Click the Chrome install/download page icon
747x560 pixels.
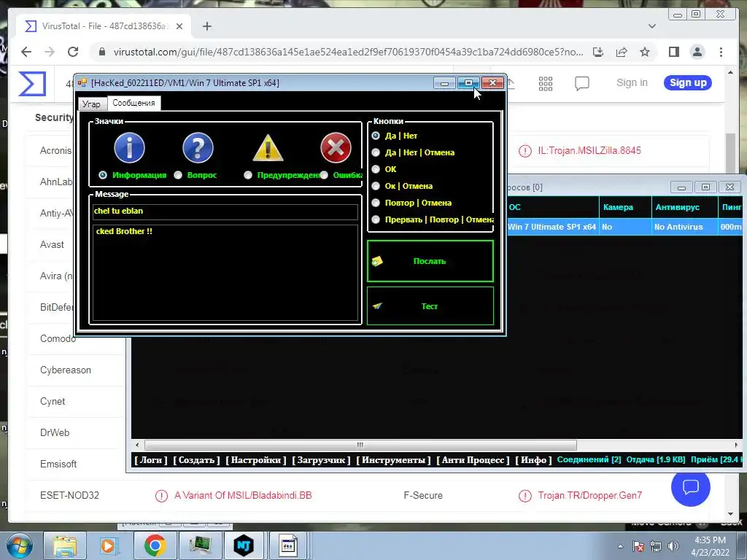598,52
